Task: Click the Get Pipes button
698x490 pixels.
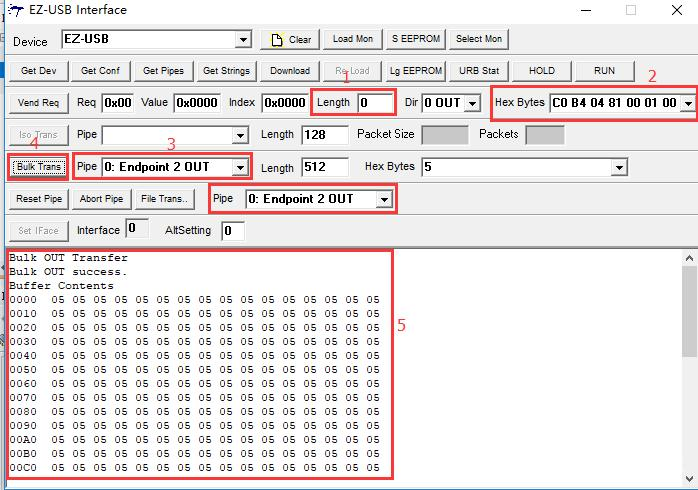Action: (x=163, y=71)
